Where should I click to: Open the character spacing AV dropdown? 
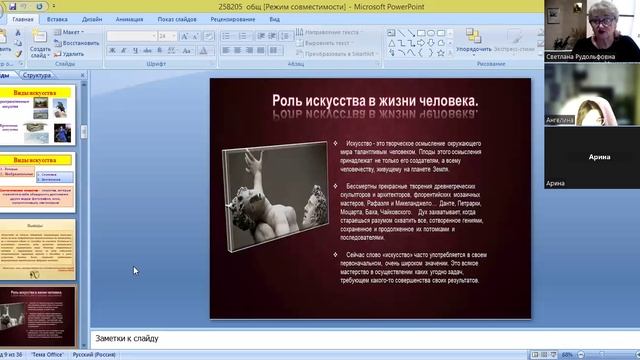(172, 51)
